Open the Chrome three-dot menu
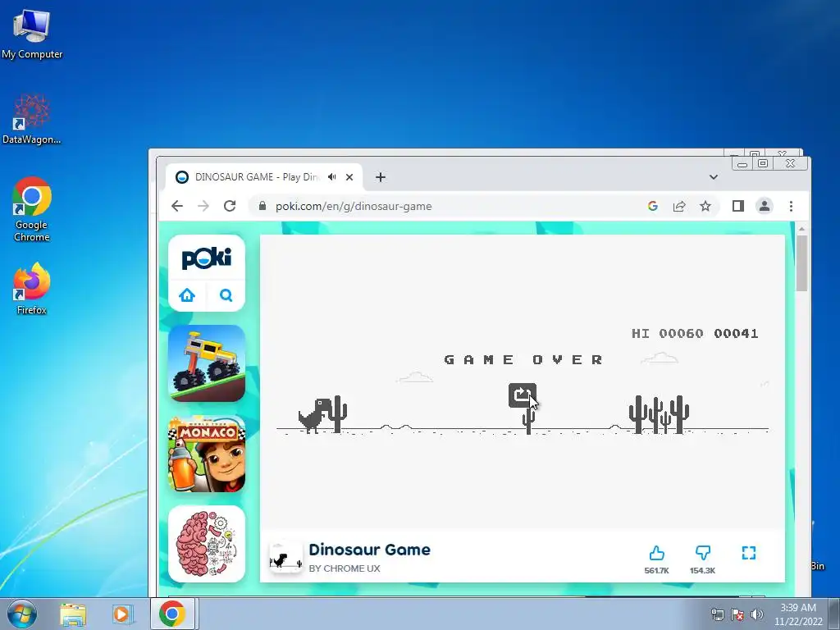Viewport: 840px width, 630px height. (792, 206)
